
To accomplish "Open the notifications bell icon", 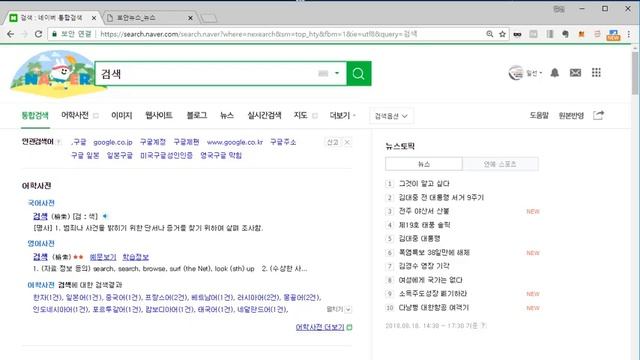I will 554,73.
